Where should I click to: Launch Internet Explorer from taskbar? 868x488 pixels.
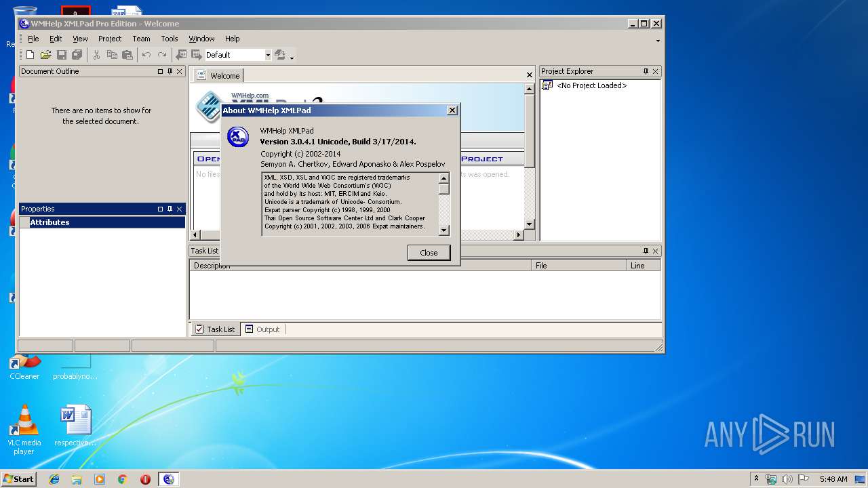tap(54, 479)
